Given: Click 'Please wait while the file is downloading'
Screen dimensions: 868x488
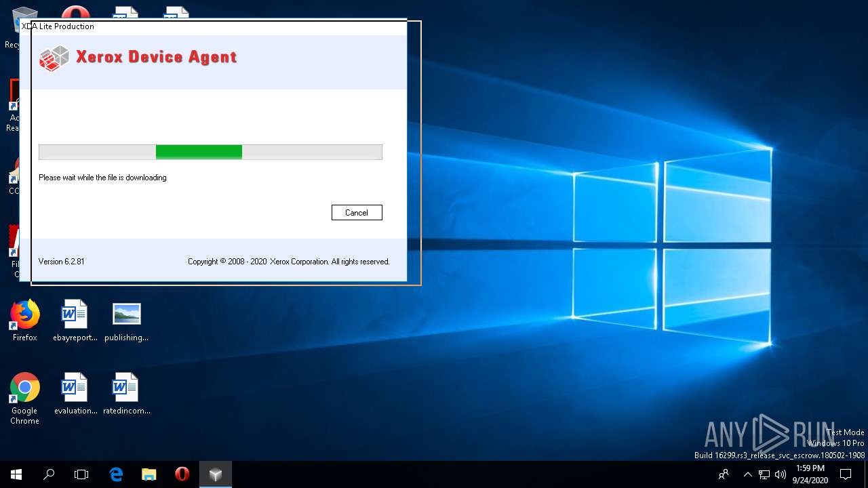Looking at the screenshot, I should pyautogui.click(x=102, y=178).
